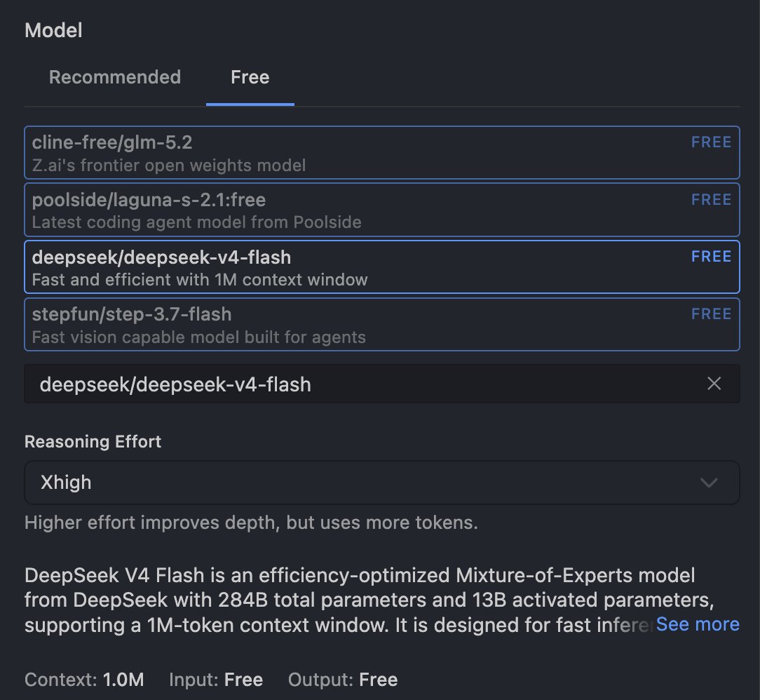Image resolution: width=760 pixels, height=700 pixels.
Task: Click FREE badge on laguna-s-2.1 row
Action: point(711,199)
